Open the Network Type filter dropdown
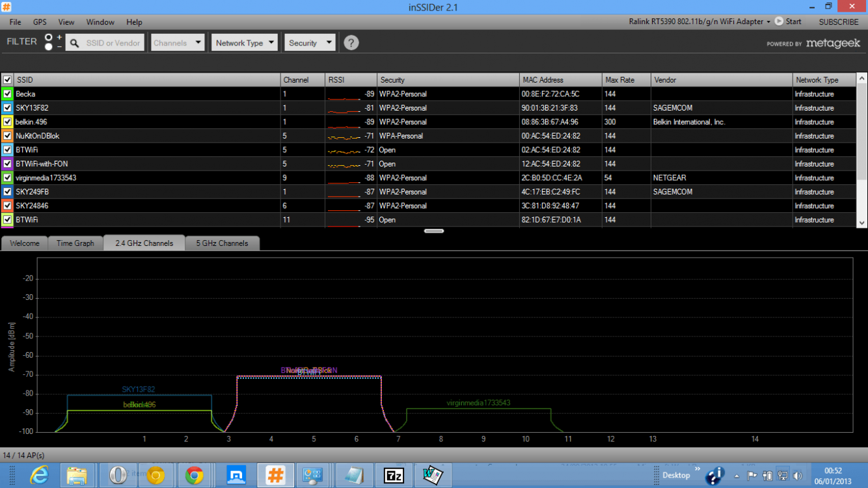Screen dimensions: 868x488 245,43
